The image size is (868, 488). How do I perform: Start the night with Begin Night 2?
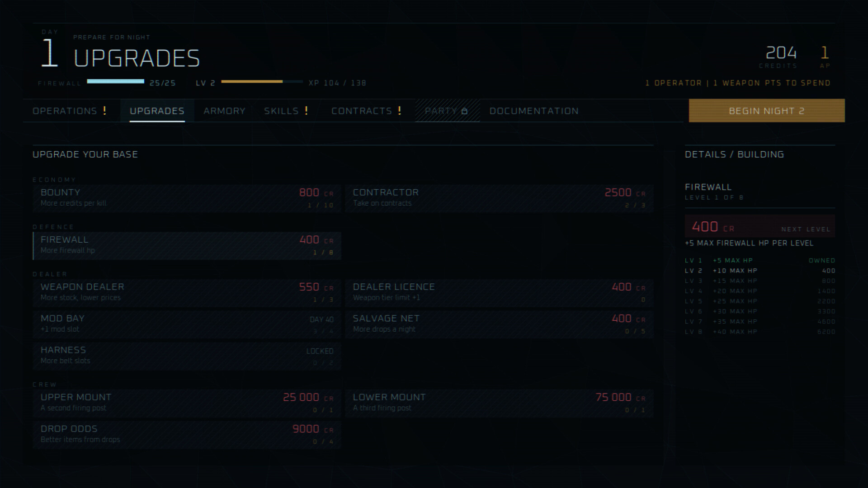pyautogui.click(x=767, y=111)
